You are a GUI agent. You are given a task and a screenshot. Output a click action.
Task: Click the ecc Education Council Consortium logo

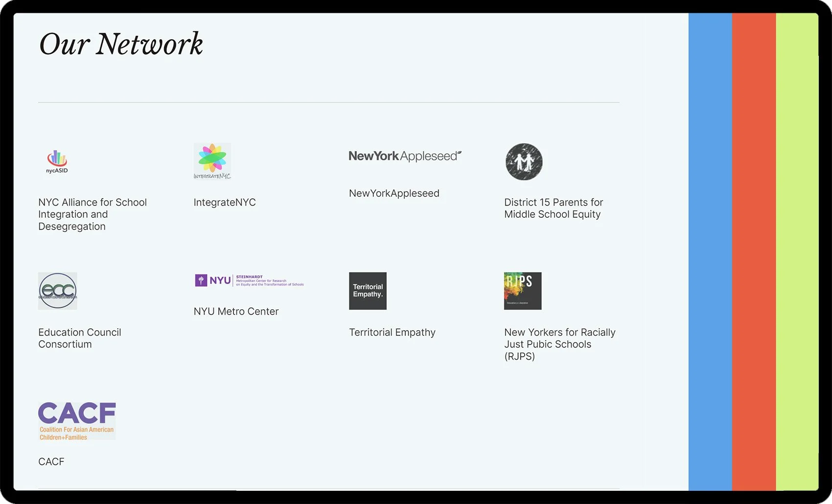[x=58, y=291]
